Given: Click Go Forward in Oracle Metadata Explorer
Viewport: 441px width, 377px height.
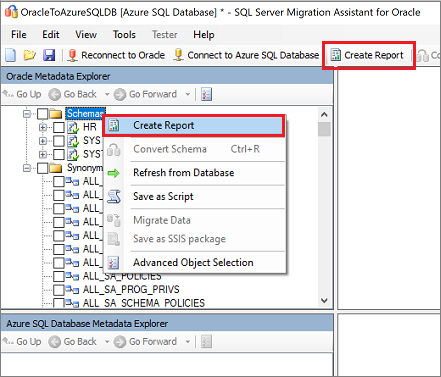Looking at the screenshot, I should click(x=145, y=94).
